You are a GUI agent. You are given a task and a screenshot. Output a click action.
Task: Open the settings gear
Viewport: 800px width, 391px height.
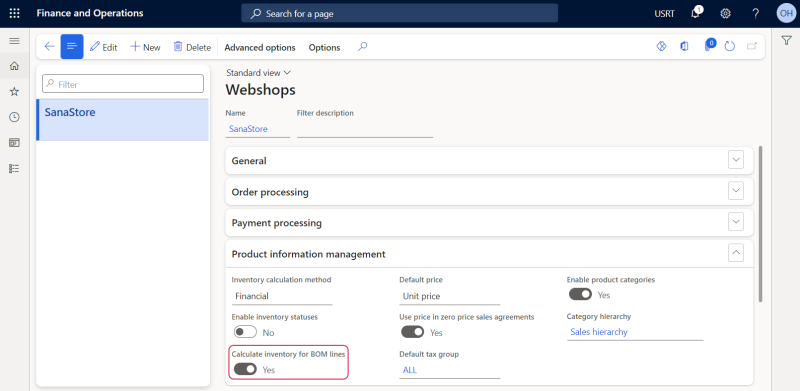point(725,14)
